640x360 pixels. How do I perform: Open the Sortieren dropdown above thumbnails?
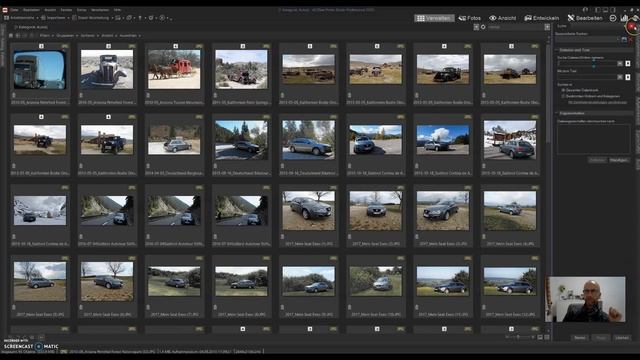pyautogui.click(x=89, y=36)
